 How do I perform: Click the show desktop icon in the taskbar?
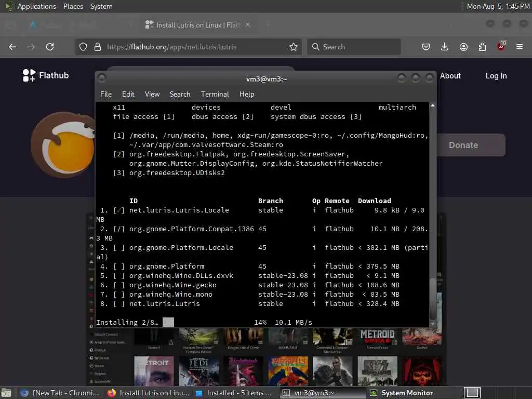[6, 393]
